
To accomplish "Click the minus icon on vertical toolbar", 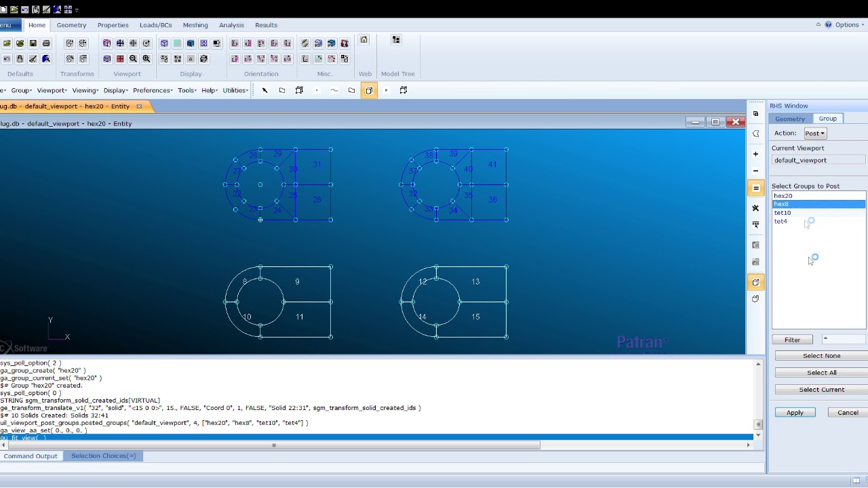I will tap(756, 171).
